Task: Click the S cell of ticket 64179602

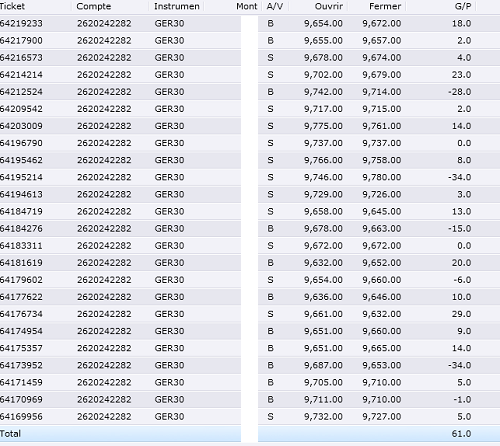Action: click(x=270, y=280)
